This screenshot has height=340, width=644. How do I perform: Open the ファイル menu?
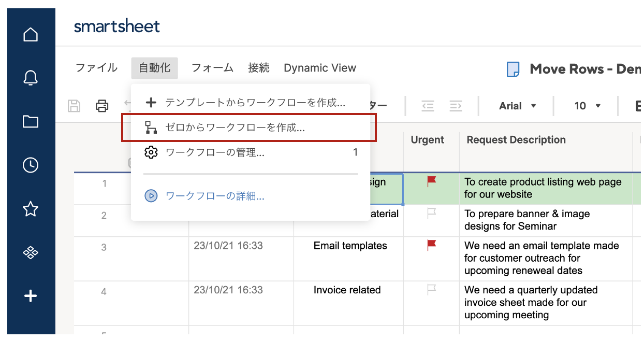coord(96,68)
